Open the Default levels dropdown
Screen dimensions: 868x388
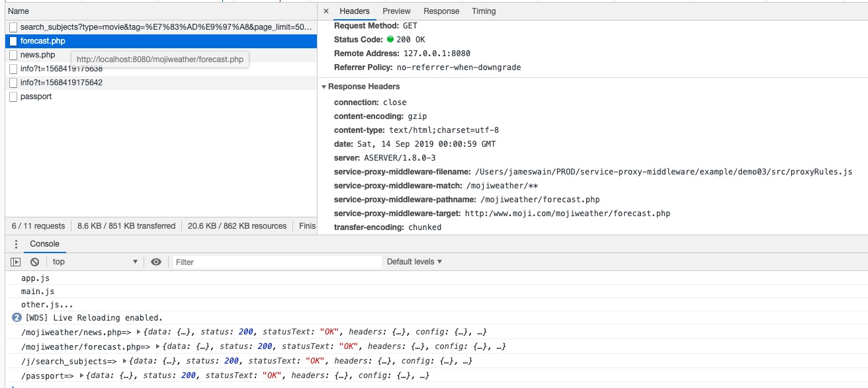coord(414,262)
